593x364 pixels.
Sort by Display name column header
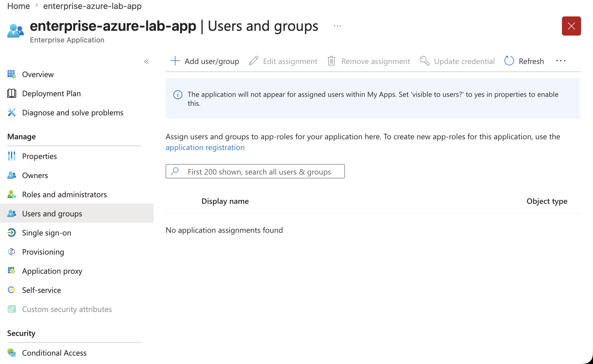coord(225,201)
